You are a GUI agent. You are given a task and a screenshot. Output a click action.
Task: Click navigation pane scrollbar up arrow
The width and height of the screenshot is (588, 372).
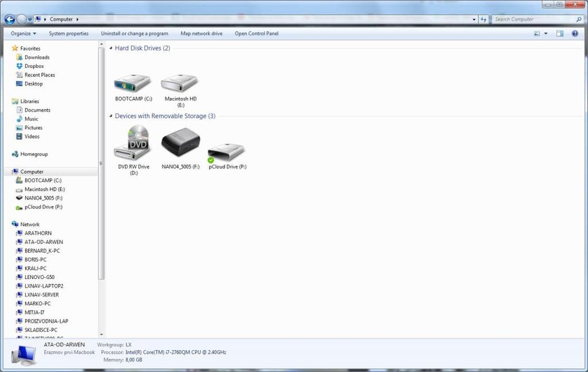101,44
